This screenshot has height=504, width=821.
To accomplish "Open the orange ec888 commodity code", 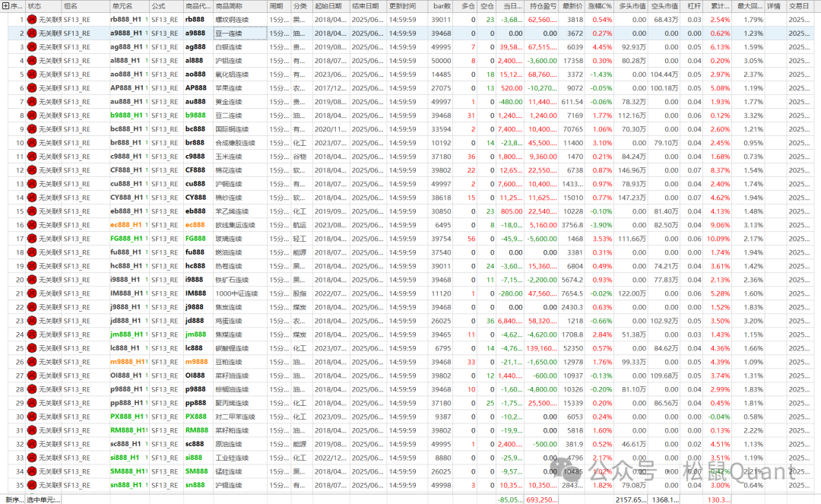I will (195, 225).
